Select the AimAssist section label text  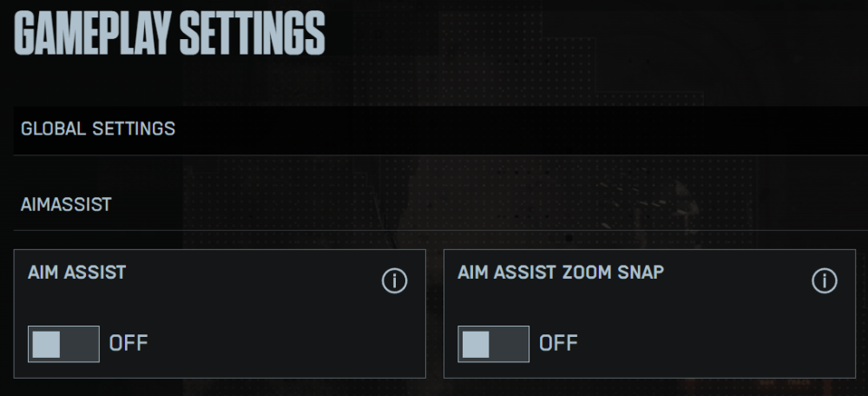[66, 205]
